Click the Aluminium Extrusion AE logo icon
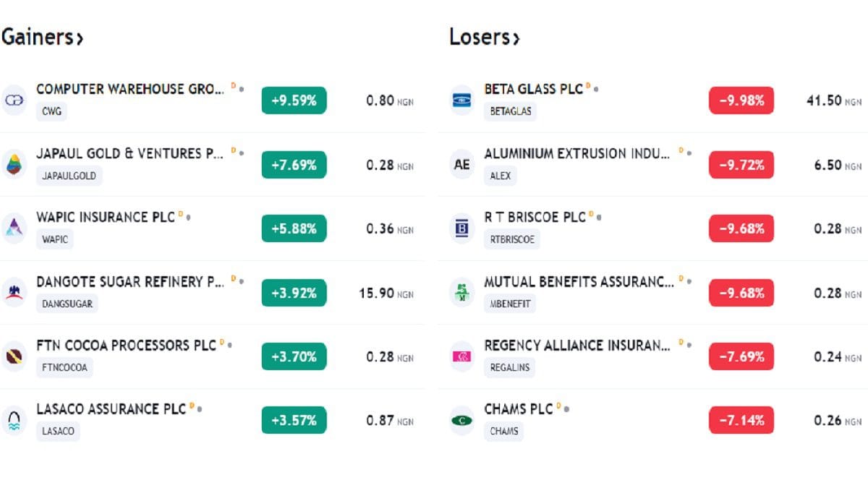 pos(461,165)
